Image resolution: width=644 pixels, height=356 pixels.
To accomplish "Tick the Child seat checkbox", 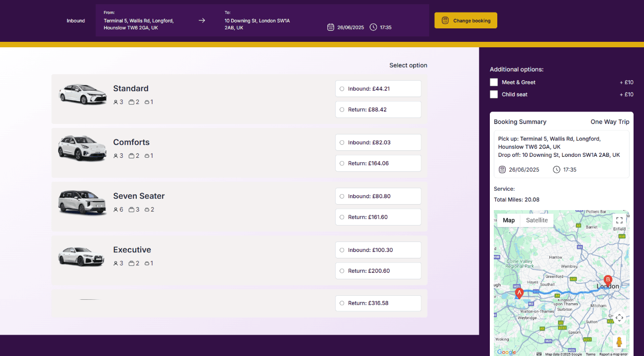I will coord(494,94).
